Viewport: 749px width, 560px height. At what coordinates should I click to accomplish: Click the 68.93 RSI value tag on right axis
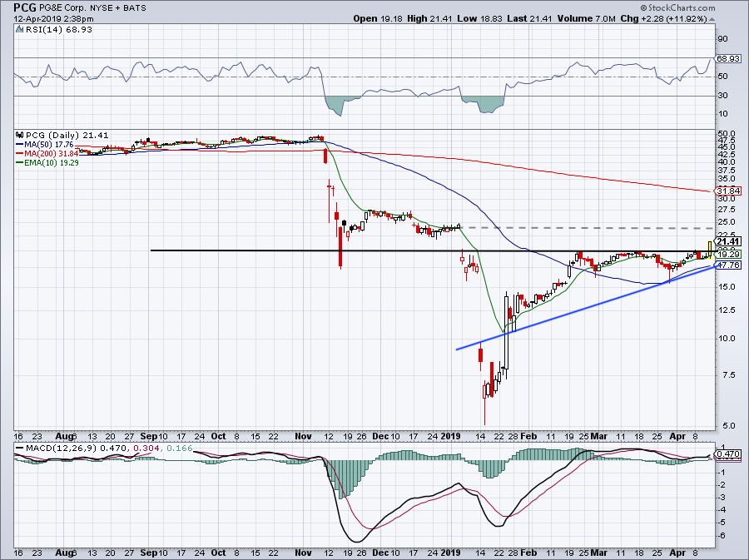tap(728, 59)
